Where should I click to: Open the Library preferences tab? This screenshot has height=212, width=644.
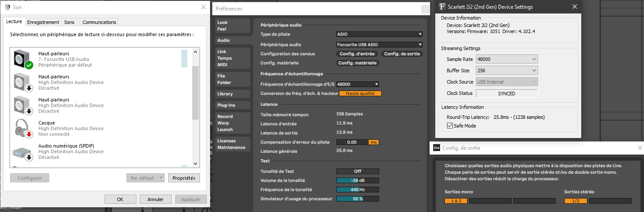(233, 94)
